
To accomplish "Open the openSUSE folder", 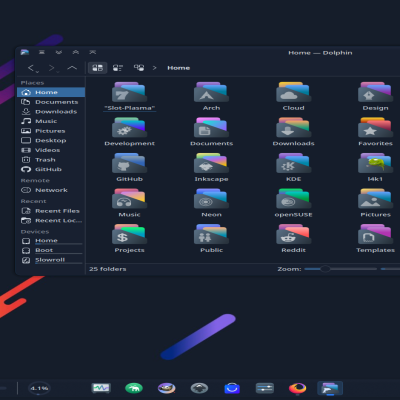I will point(294,203).
